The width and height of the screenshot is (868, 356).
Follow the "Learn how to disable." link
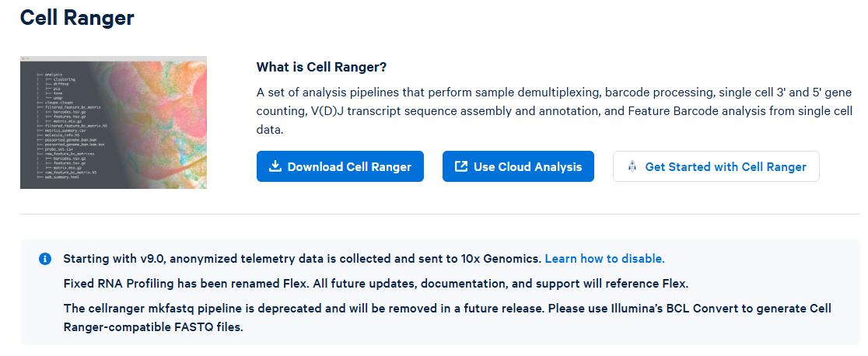point(604,259)
